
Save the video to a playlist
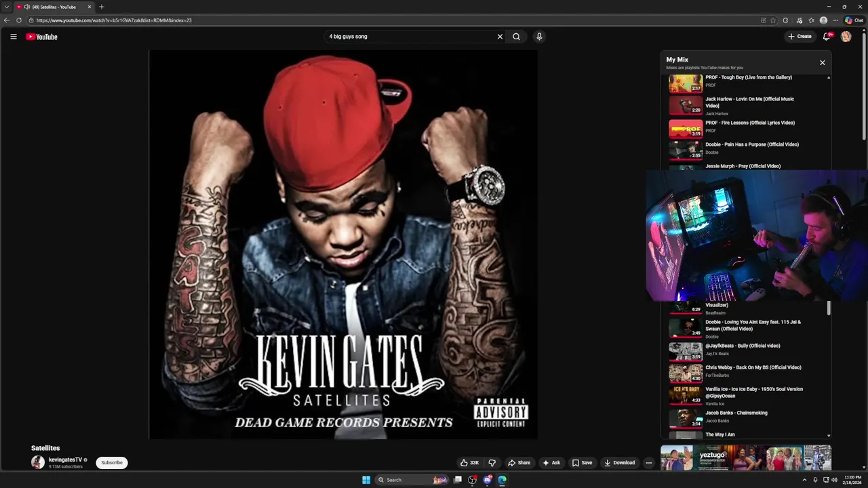tap(582, 463)
